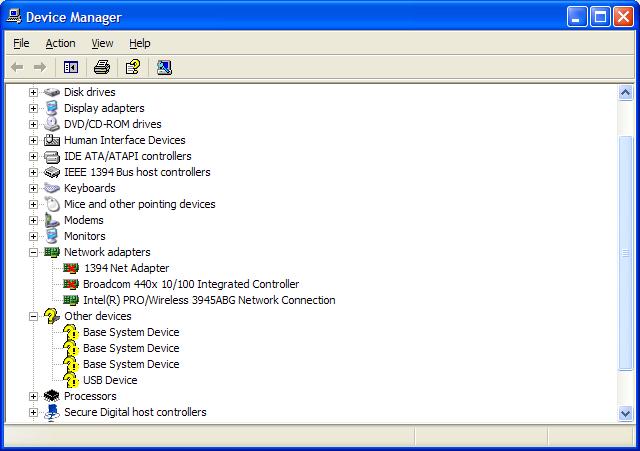This screenshot has width=640, height=451.
Task: Open the View menu
Action: 102,43
